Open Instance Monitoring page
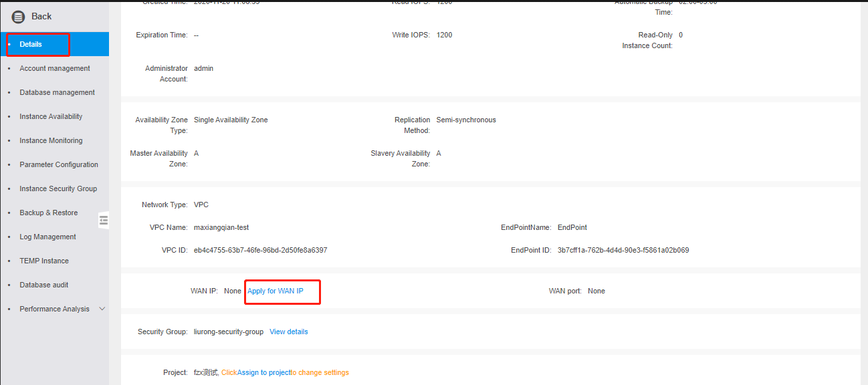868x385 pixels. 54,140
